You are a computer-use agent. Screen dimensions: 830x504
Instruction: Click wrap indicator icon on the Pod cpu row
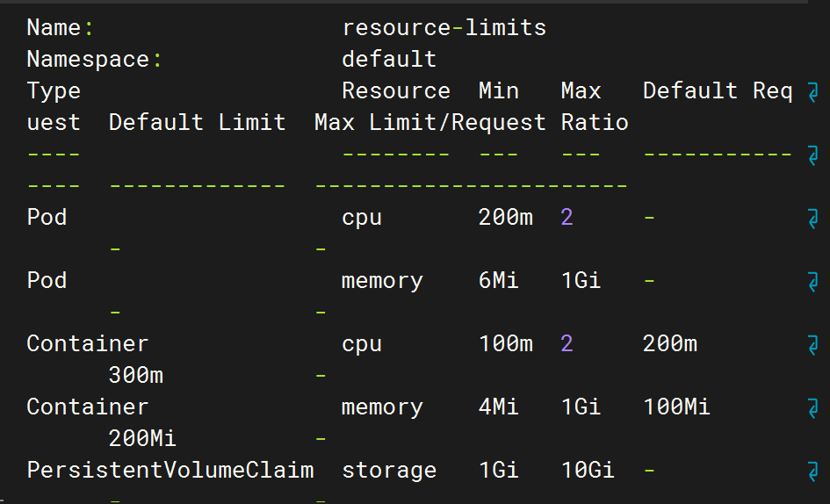[x=812, y=218]
